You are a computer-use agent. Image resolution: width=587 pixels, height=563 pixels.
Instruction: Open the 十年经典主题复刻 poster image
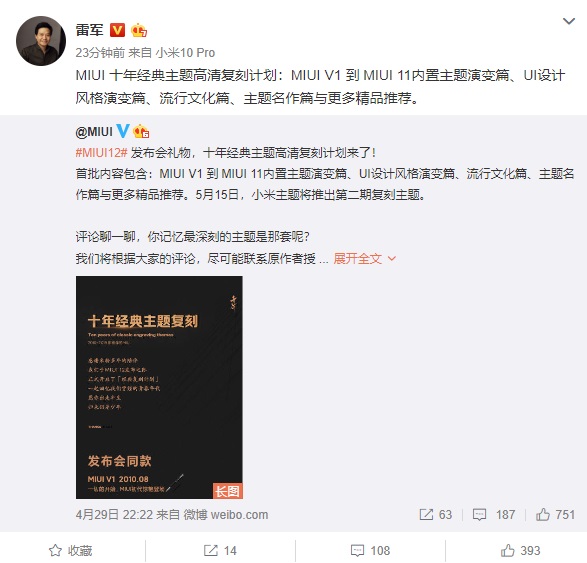click(159, 387)
